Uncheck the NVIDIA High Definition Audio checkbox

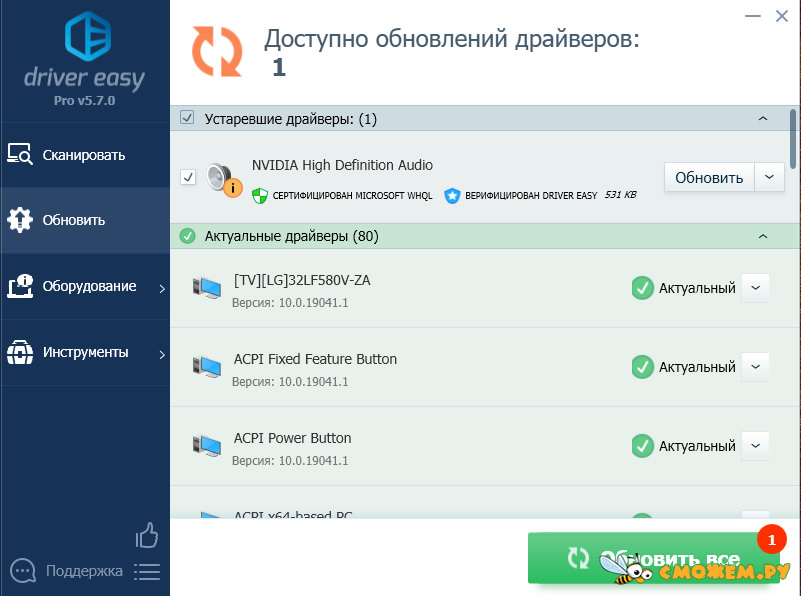pos(188,177)
